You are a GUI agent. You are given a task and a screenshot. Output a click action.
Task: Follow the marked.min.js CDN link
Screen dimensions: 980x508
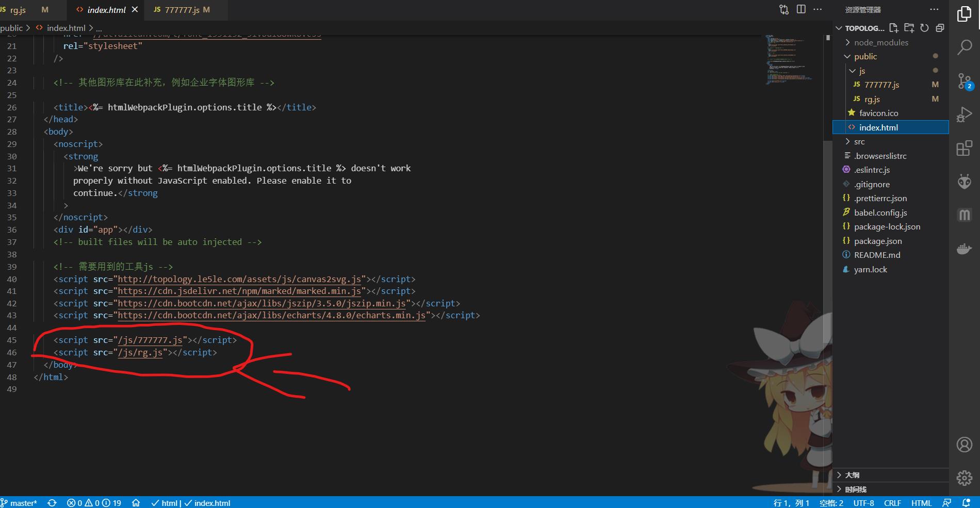(x=239, y=291)
